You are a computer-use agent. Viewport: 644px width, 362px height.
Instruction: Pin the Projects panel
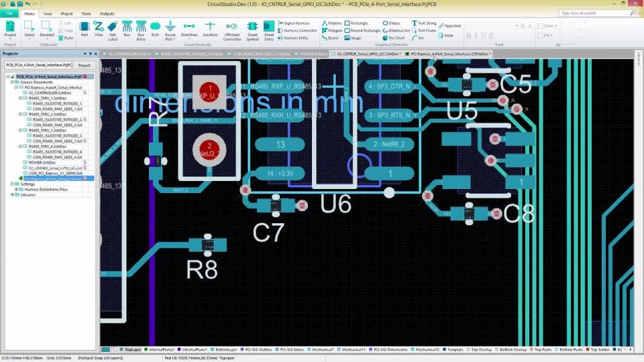click(x=91, y=54)
